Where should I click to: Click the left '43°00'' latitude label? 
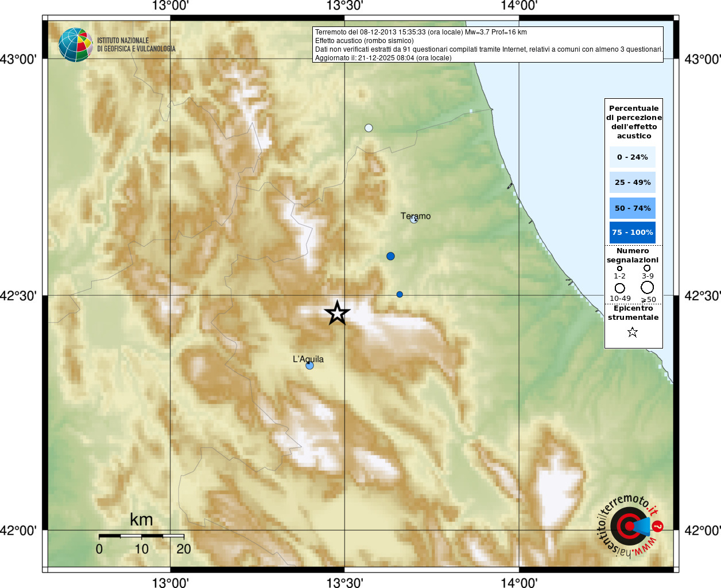click(x=18, y=59)
